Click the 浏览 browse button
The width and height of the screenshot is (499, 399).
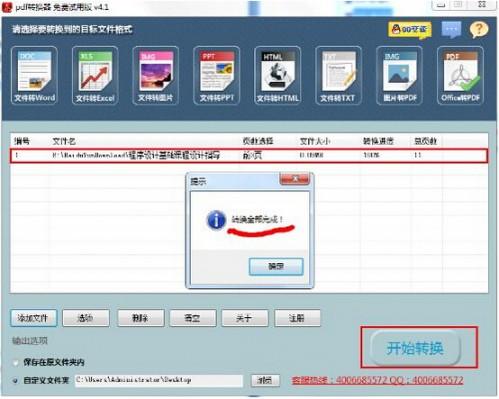pyautogui.click(x=265, y=380)
